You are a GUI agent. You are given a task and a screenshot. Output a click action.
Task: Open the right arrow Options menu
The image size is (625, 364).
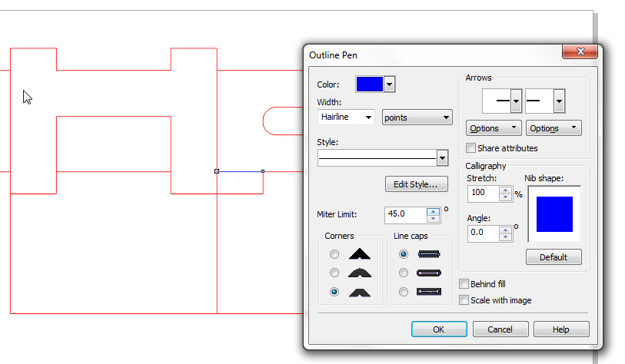pyautogui.click(x=554, y=128)
